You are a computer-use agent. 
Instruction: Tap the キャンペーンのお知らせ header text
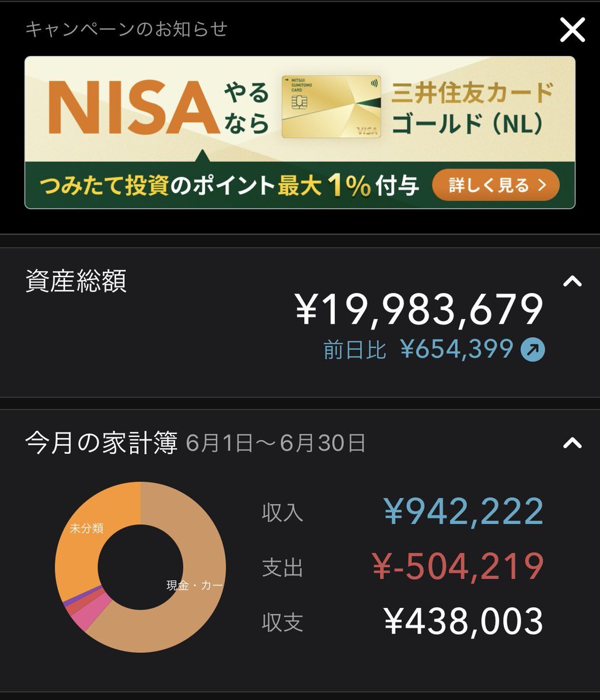[x=126, y=29]
